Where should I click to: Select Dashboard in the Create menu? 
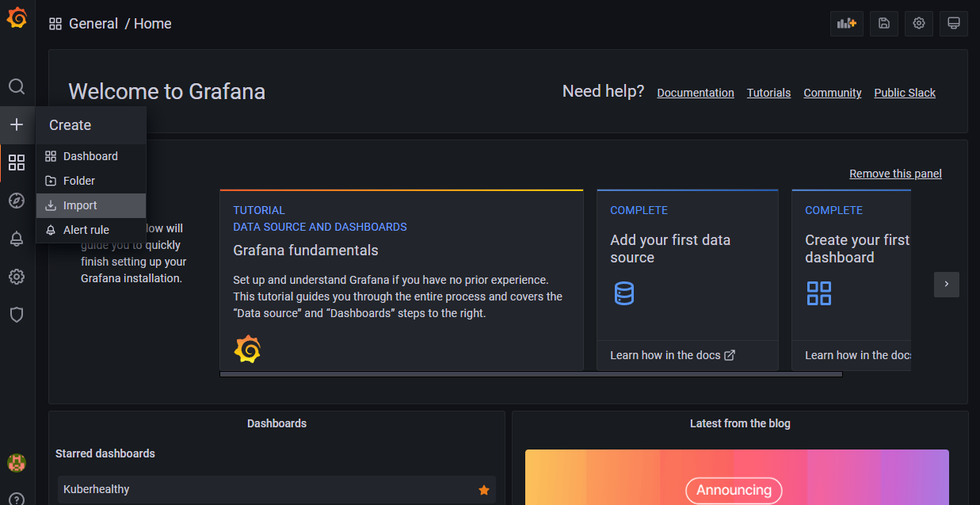91,156
